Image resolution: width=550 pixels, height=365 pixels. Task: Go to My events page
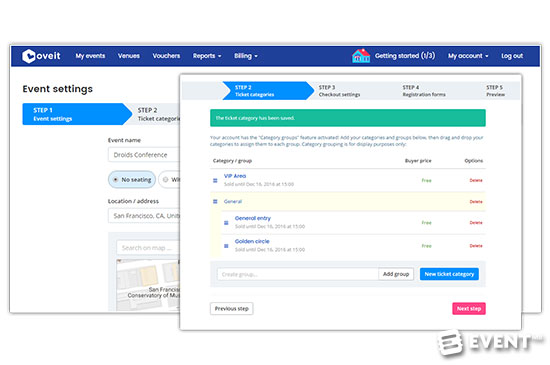pos(90,56)
